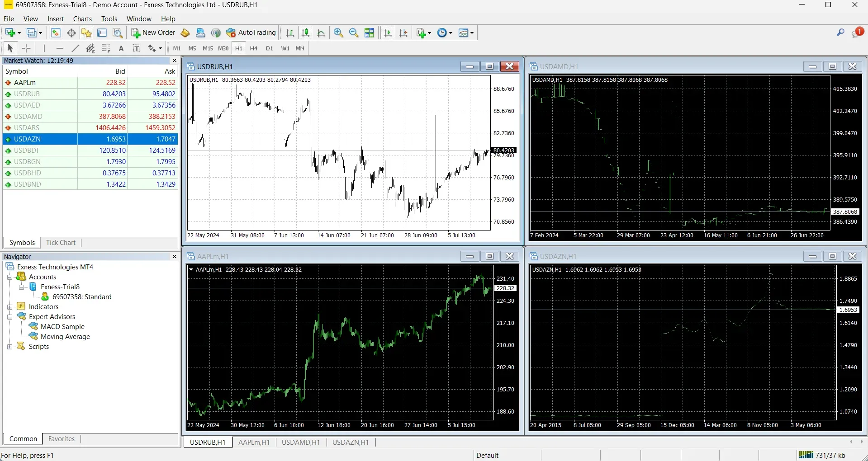Draw an equidistant channel

point(90,48)
